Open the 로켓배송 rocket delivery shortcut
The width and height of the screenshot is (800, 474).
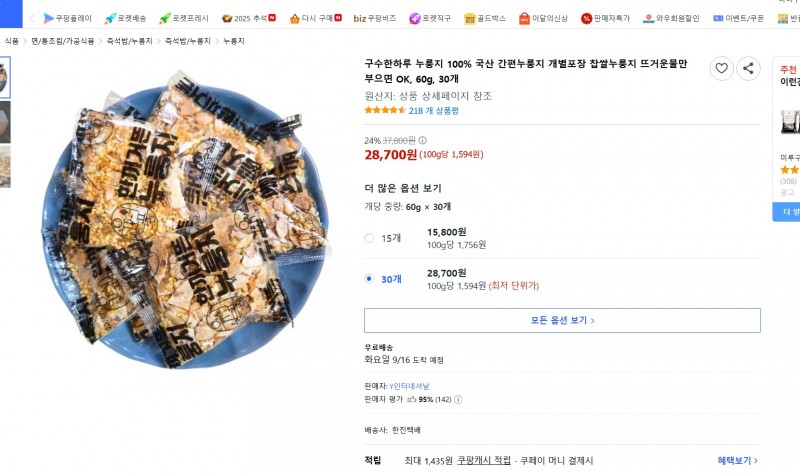tap(126, 18)
